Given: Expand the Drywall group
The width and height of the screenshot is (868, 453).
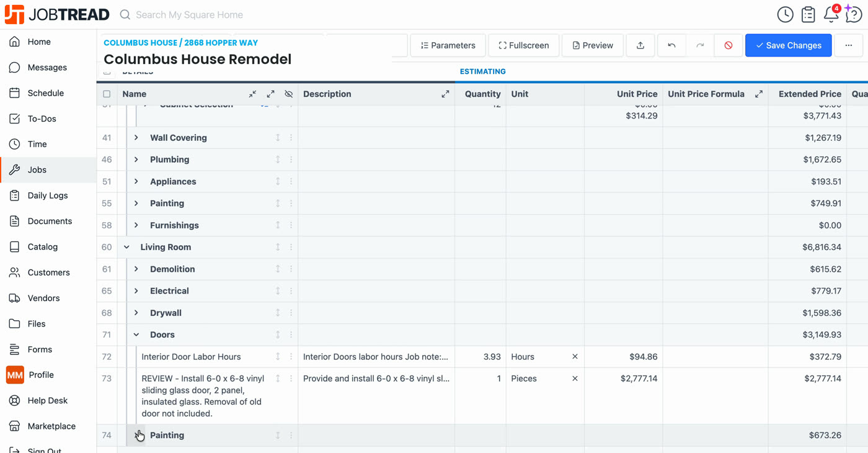Looking at the screenshot, I should pos(136,313).
